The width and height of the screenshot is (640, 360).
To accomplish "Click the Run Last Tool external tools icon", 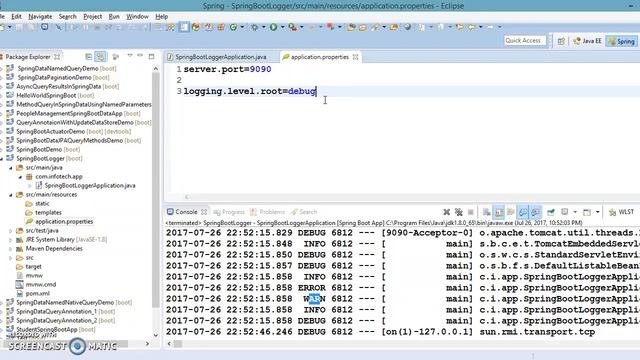I will pos(292,27).
